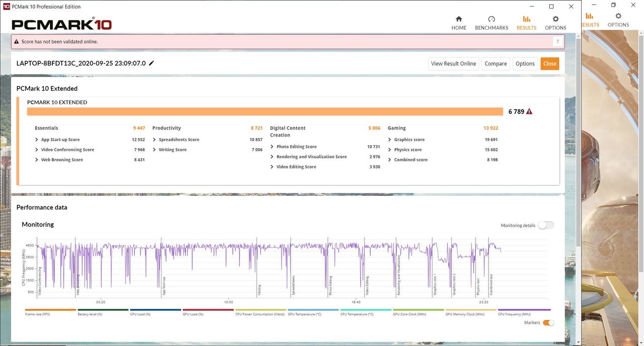The image size is (644, 346).
Task: Click the warning triangle in validation banner
Action: 17,42
